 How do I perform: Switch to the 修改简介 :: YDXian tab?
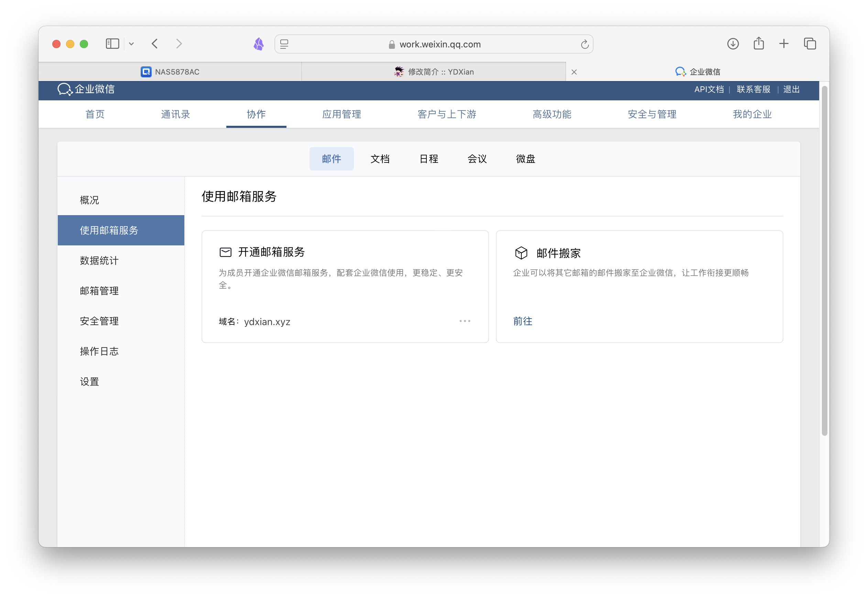(x=434, y=71)
